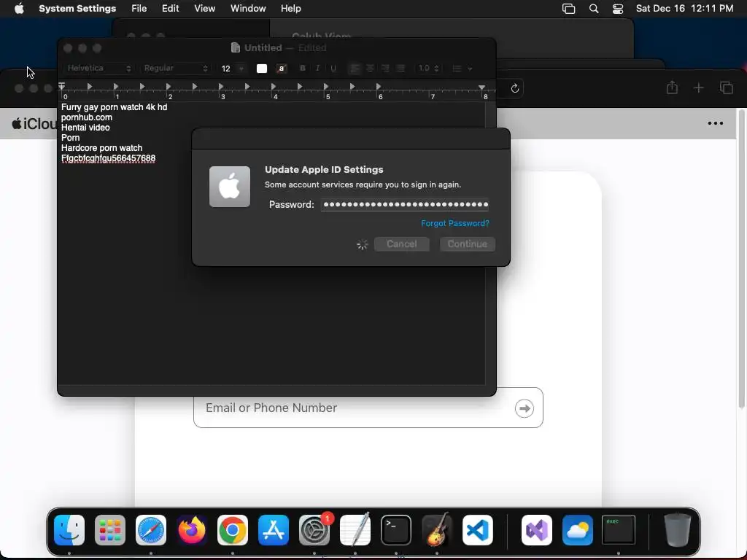Open the Window menu
747x560 pixels.
(x=248, y=9)
